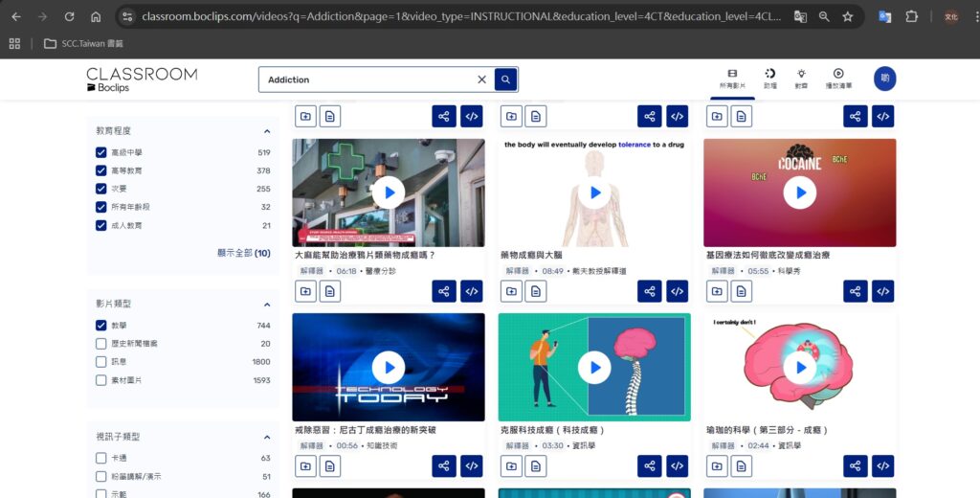
Task: Collapse the 影片類型 filter section
Action: coord(267,304)
